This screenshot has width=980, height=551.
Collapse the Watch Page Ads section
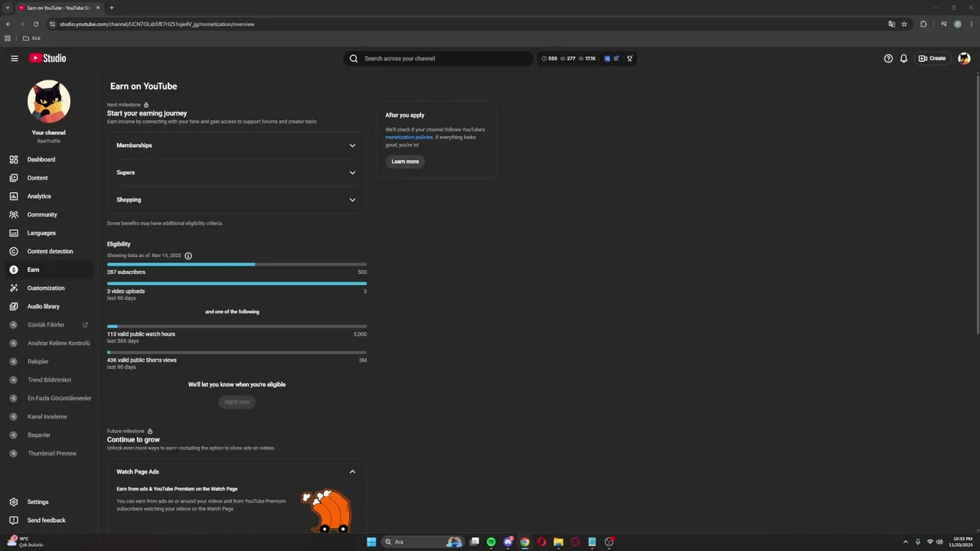tap(352, 471)
